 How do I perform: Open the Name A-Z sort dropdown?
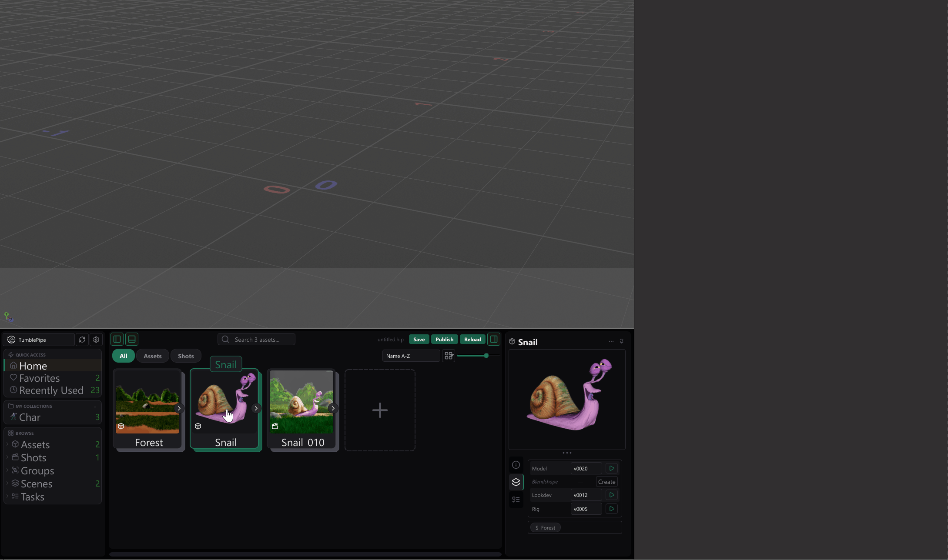pos(411,356)
